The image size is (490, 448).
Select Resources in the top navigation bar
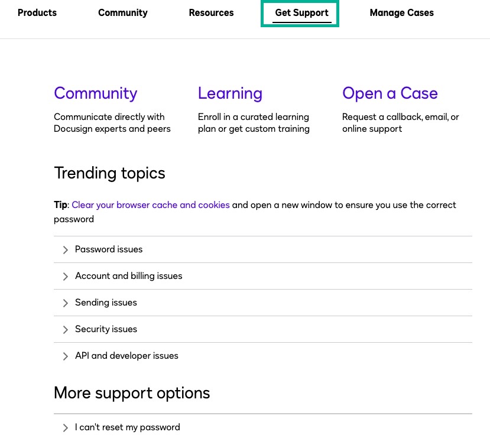211,12
